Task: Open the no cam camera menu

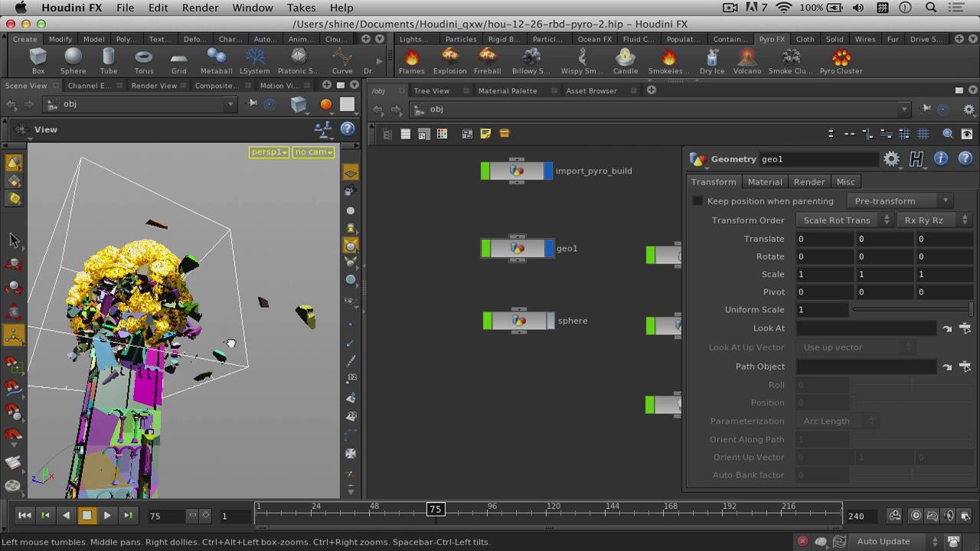Action: point(313,152)
